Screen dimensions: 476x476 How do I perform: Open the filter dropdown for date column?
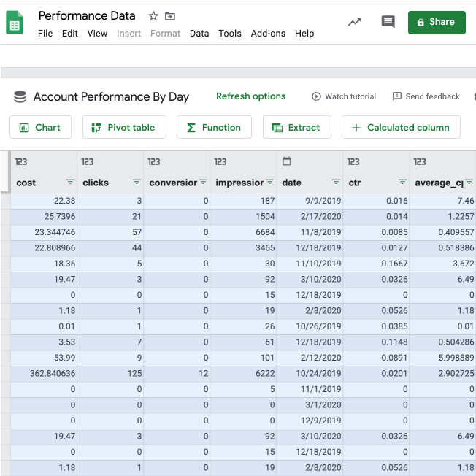tap(336, 182)
